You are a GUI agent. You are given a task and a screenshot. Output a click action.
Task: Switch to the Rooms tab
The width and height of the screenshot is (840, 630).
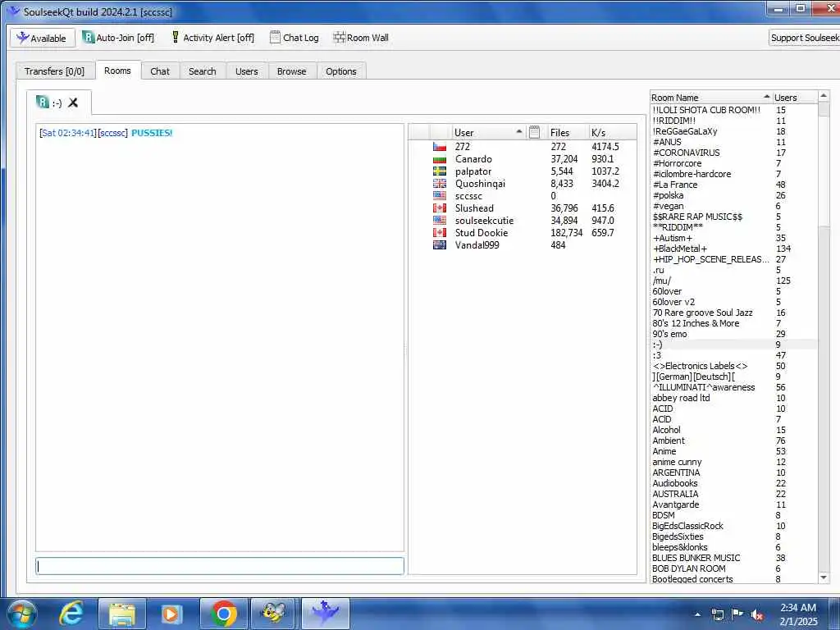tap(117, 71)
